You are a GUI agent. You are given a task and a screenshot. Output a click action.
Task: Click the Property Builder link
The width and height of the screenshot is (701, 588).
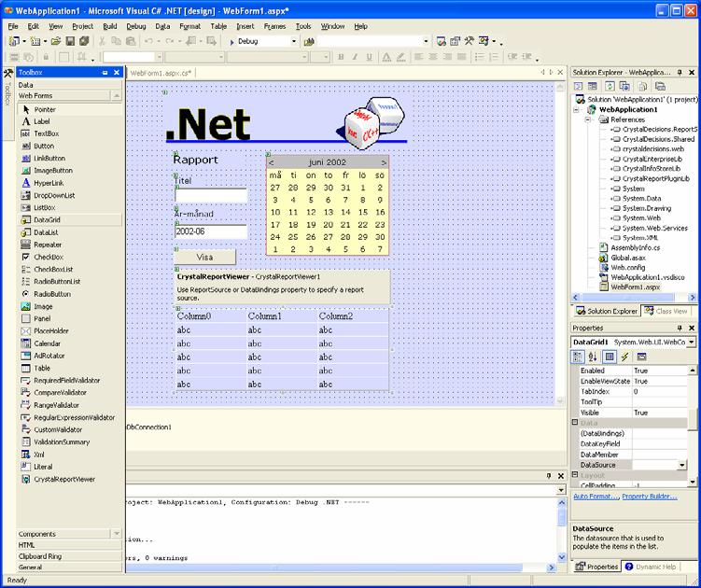coord(649,497)
